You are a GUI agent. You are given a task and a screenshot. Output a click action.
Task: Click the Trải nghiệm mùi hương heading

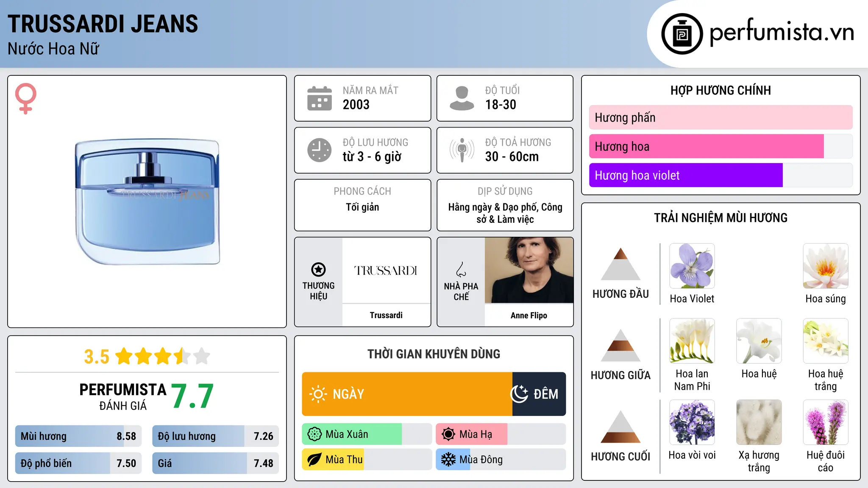pyautogui.click(x=721, y=218)
